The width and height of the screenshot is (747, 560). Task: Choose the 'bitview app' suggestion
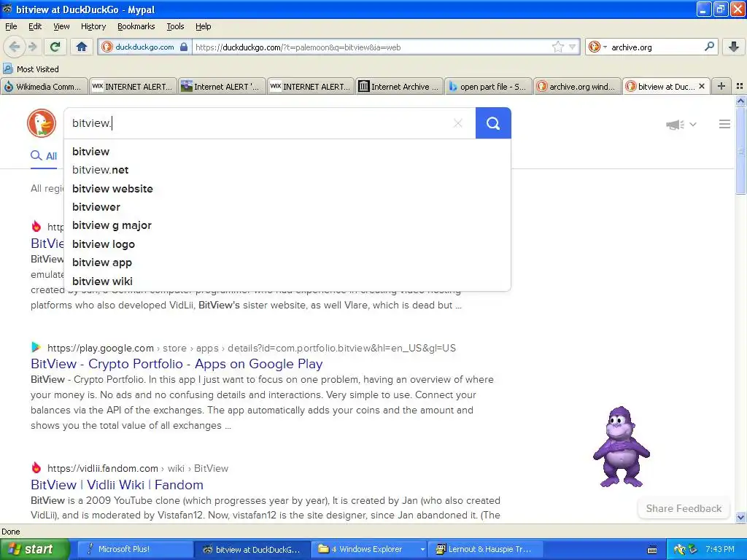point(287,262)
